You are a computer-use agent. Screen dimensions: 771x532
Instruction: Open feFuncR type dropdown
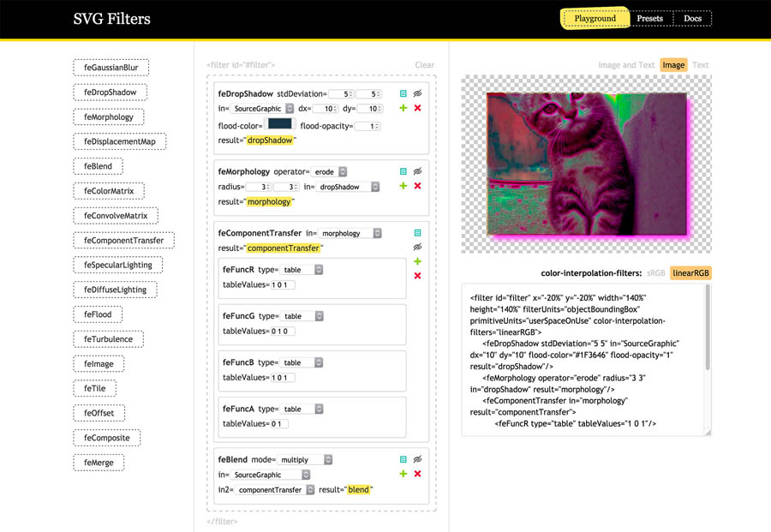302,270
